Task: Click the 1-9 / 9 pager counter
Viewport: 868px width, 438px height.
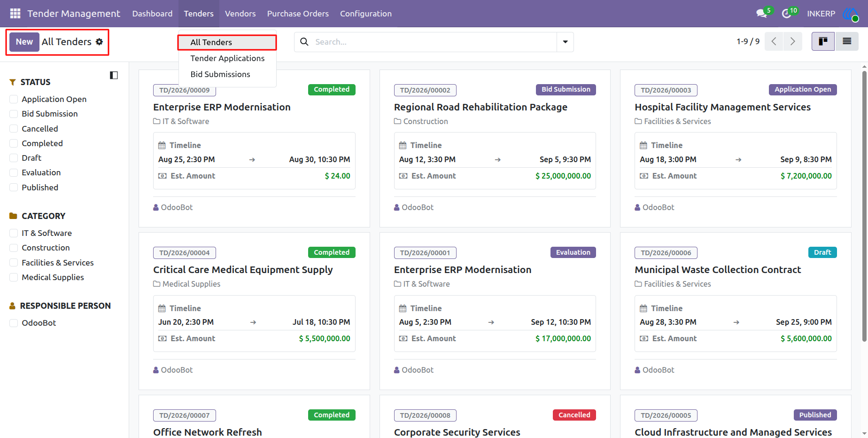Action: [748, 41]
